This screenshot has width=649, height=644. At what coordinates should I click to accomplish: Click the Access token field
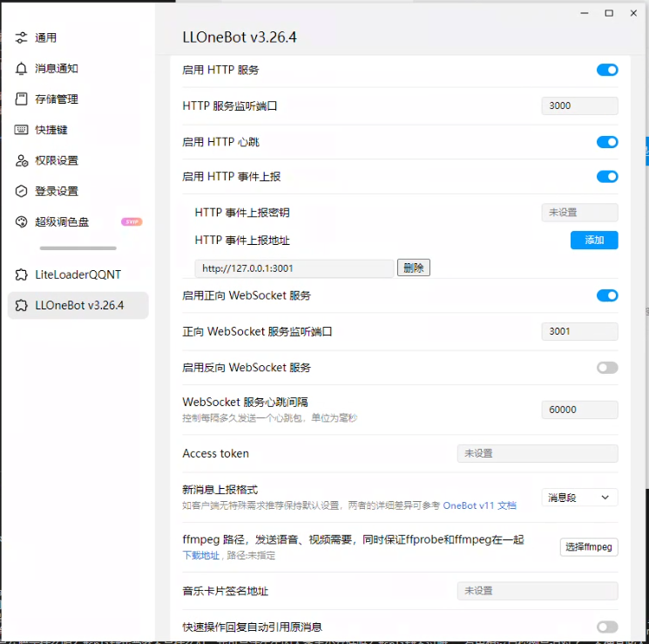click(x=537, y=453)
